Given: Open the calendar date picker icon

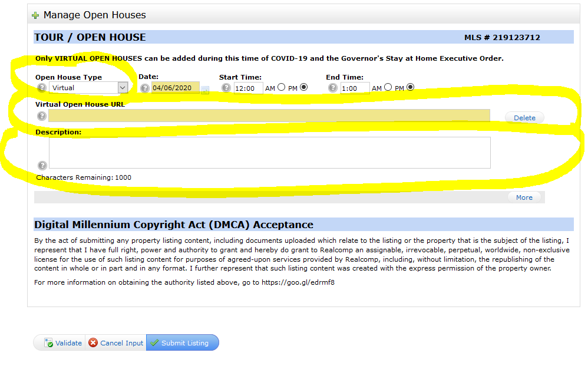Looking at the screenshot, I should (x=205, y=89).
